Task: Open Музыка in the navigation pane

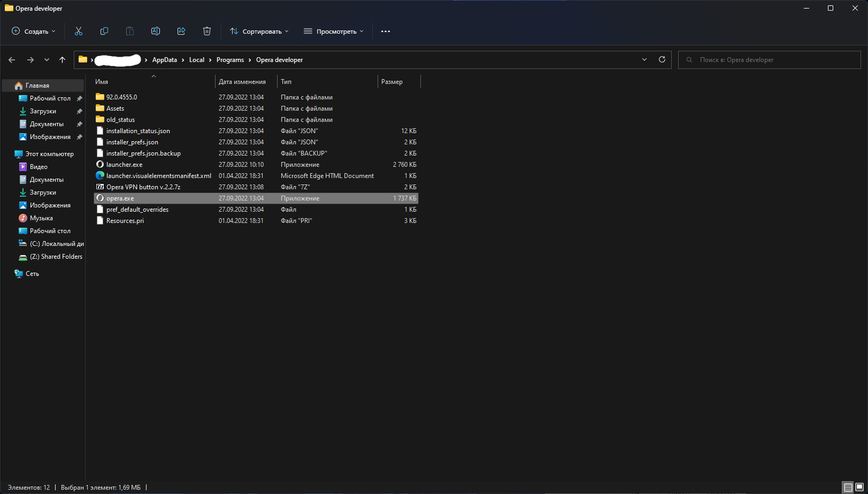Action: point(41,218)
